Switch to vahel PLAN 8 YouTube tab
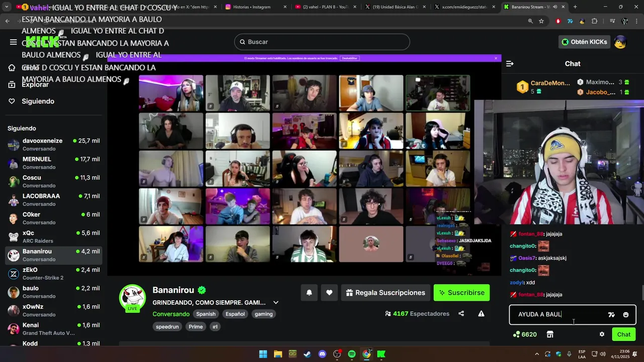Viewport: 644px width, 362px height. 326,7
